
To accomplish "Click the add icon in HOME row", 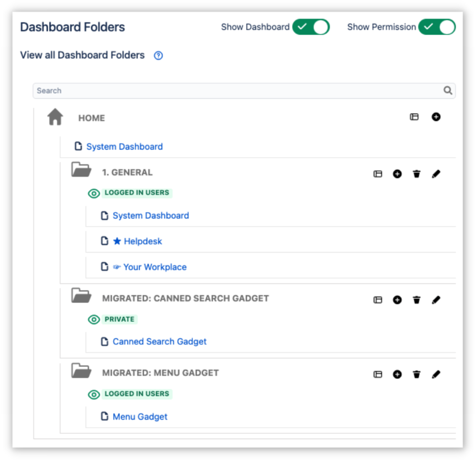I will tap(436, 117).
